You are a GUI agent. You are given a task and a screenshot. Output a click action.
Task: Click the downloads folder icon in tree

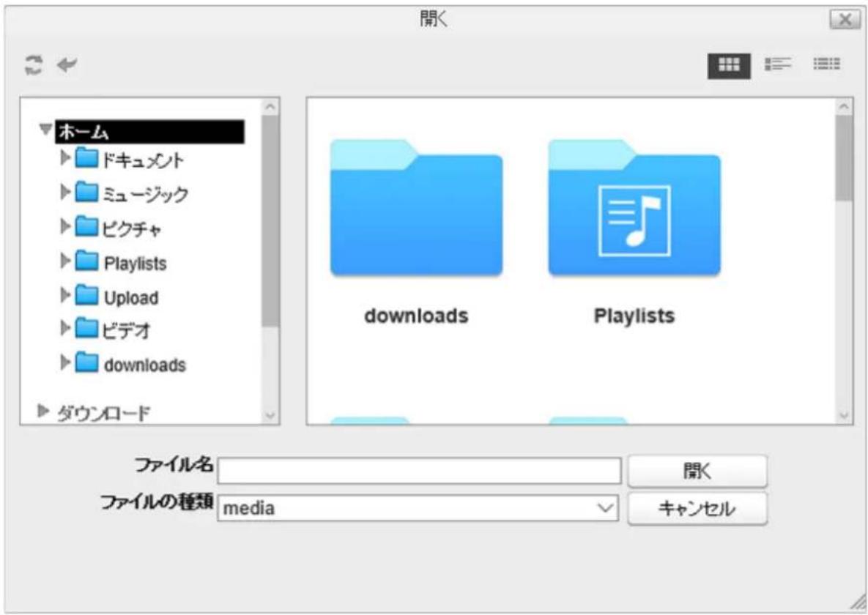point(86,363)
